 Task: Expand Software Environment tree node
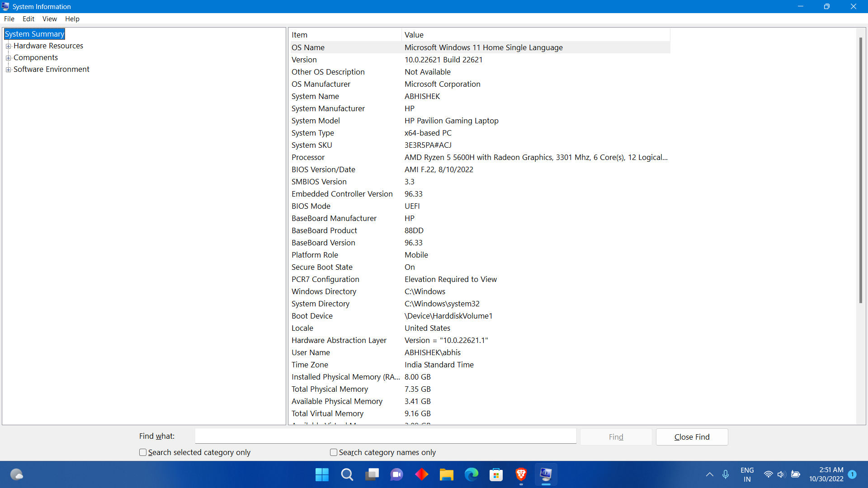[8, 70]
